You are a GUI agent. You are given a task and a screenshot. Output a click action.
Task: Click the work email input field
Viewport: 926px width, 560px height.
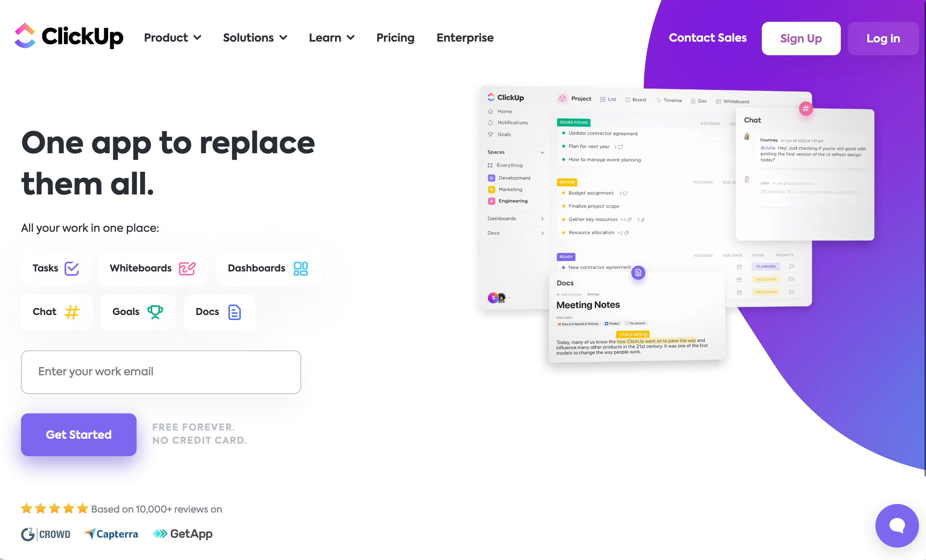(161, 371)
